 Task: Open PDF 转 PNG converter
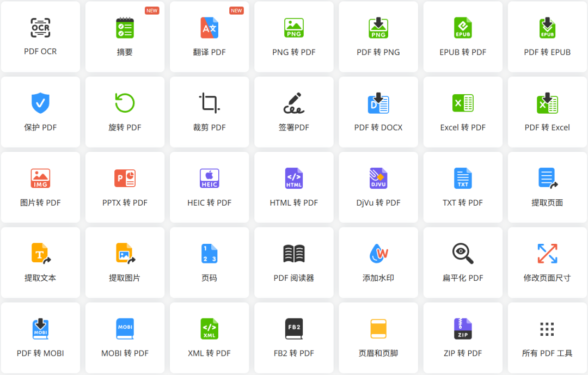tap(378, 37)
